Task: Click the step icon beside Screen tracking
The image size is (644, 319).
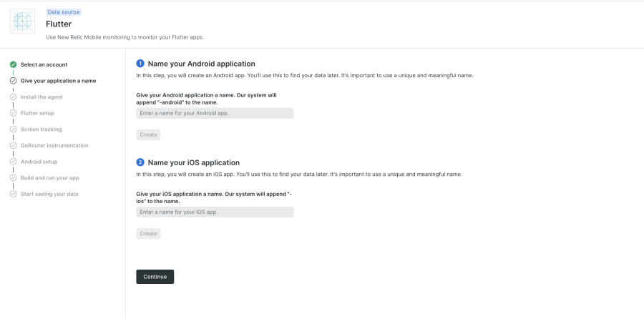Action: (13, 129)
